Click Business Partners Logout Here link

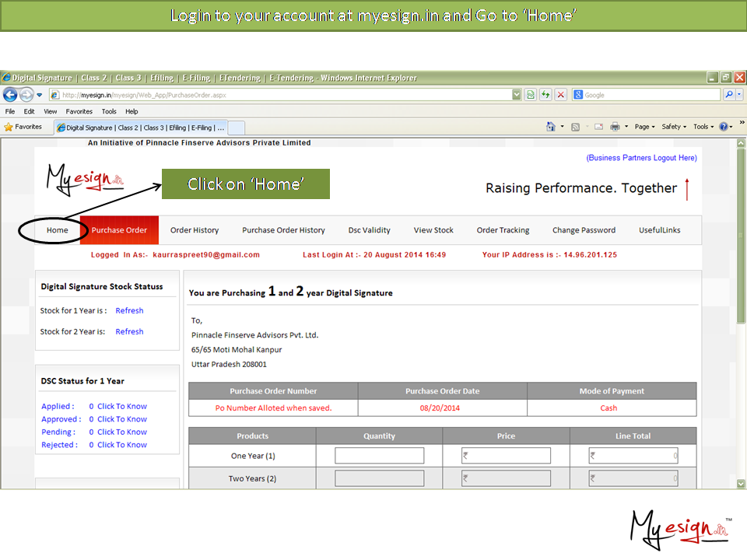641,158
